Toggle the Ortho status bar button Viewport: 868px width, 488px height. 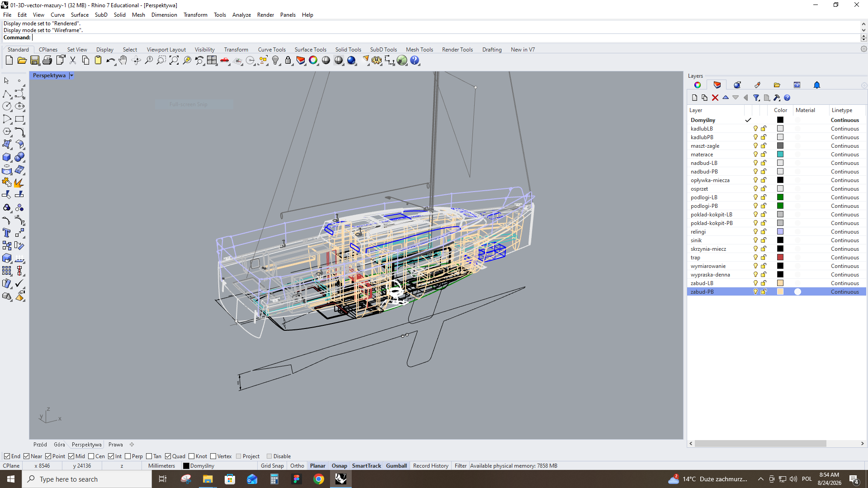(297, 466)
